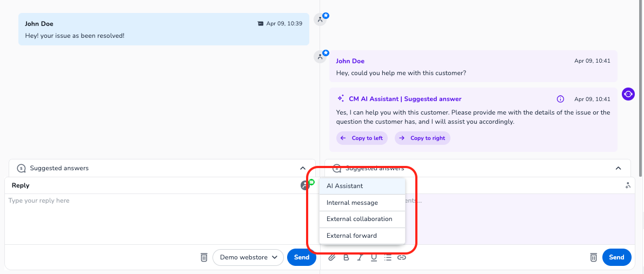Click the attachment paperclip icon

click(x=333, y=257)
